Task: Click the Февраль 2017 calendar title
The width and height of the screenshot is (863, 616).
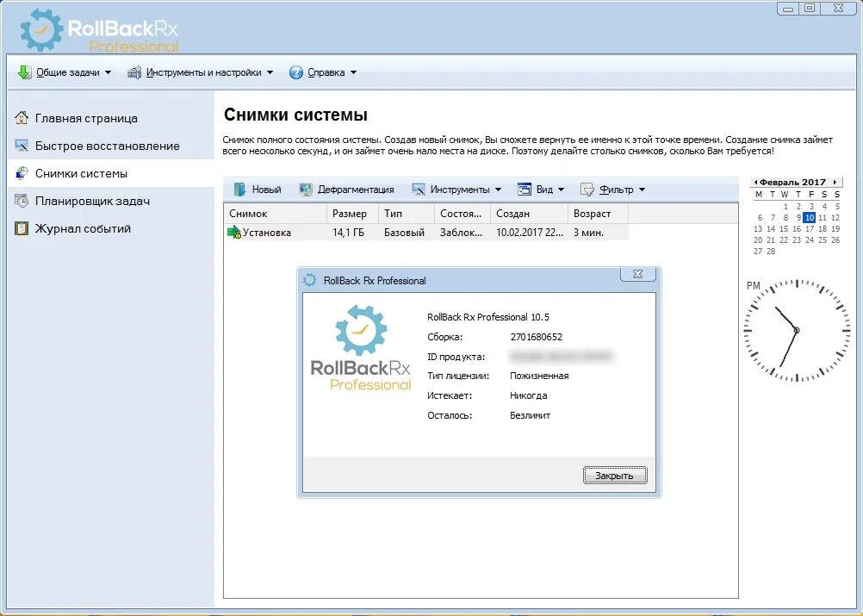Action: point(793,182)
